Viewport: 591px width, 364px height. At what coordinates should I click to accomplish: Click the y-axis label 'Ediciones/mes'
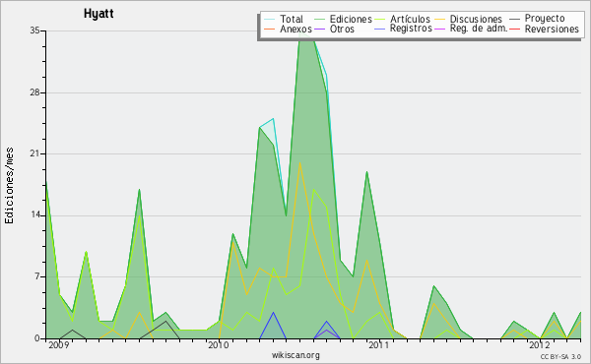pyautogui.click(x=9, y=186)
